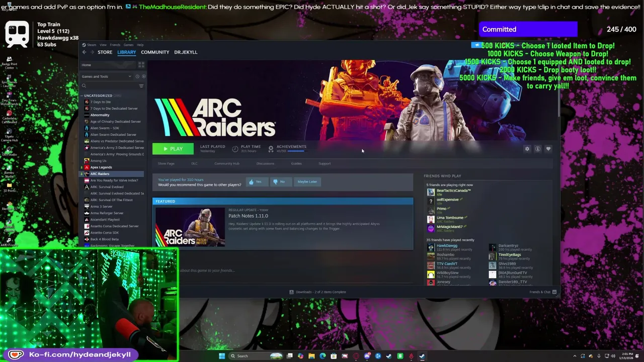Open the Store Page link

pyautogui.click(x=166, y=163)
